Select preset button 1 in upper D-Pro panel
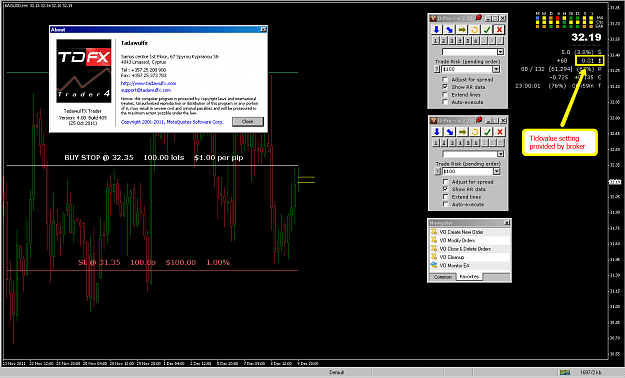Image resolution: width=625 pixels, height=378 pixels. coord(436,41)
